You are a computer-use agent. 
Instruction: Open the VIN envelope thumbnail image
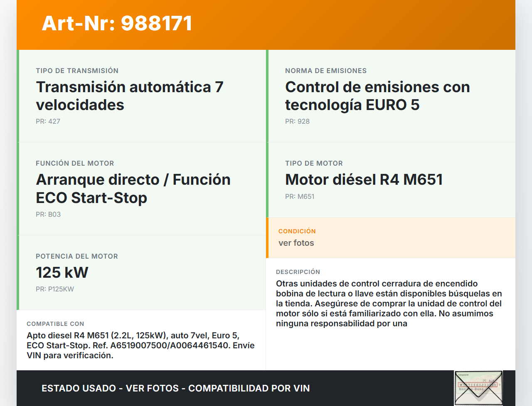tap(478, 388)
